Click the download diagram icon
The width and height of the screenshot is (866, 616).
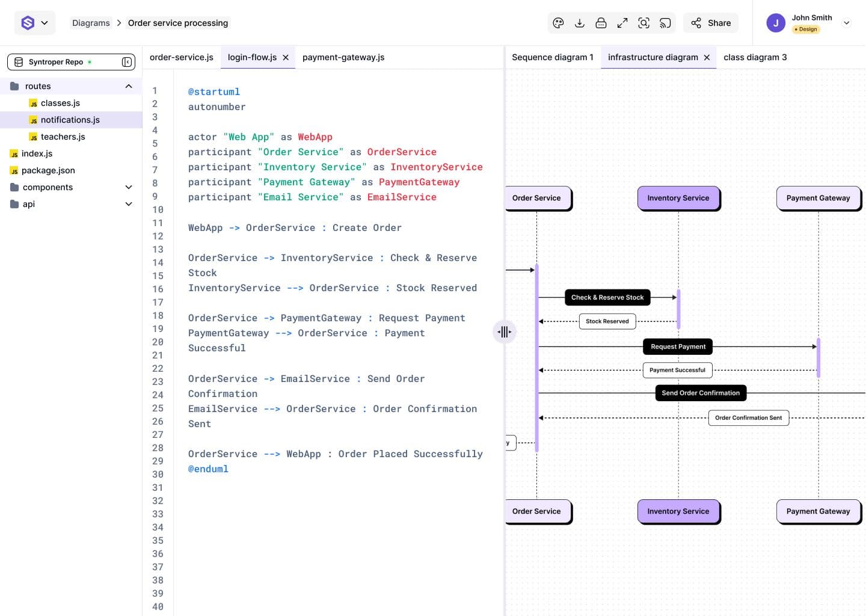(580, 23)
